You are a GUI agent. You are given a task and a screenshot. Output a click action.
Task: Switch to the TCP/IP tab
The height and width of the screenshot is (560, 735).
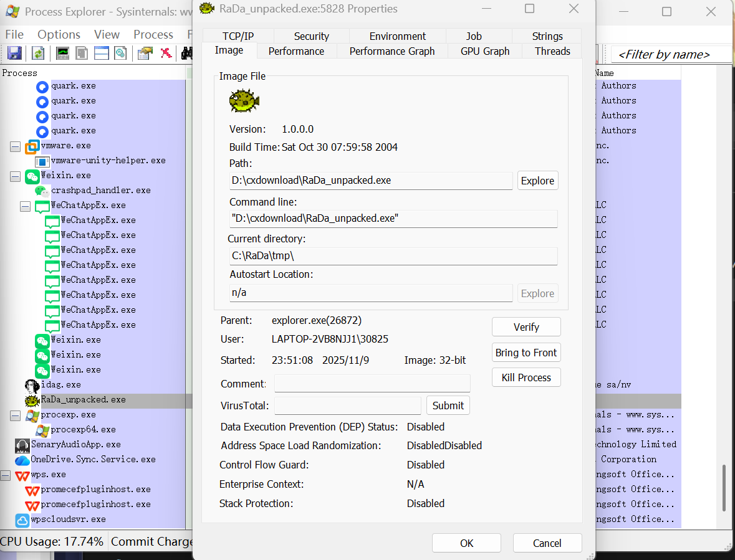coord(238,36)
